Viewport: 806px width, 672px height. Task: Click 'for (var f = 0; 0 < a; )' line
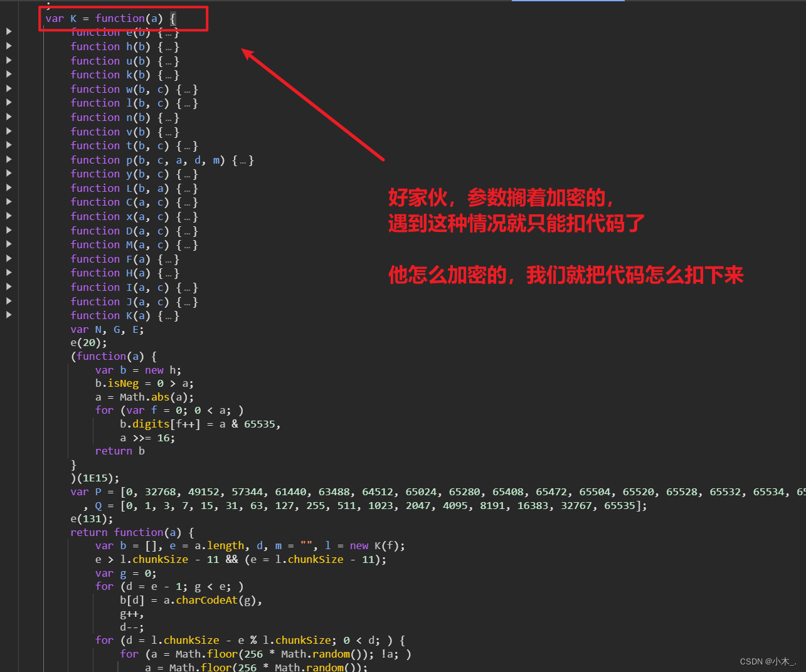point(169,411)
